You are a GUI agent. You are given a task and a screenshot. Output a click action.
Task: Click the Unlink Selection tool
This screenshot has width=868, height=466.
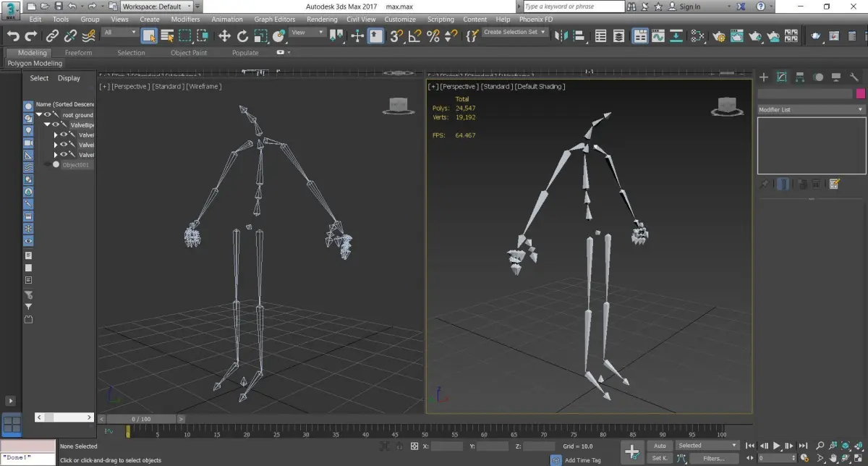[70, 35]
